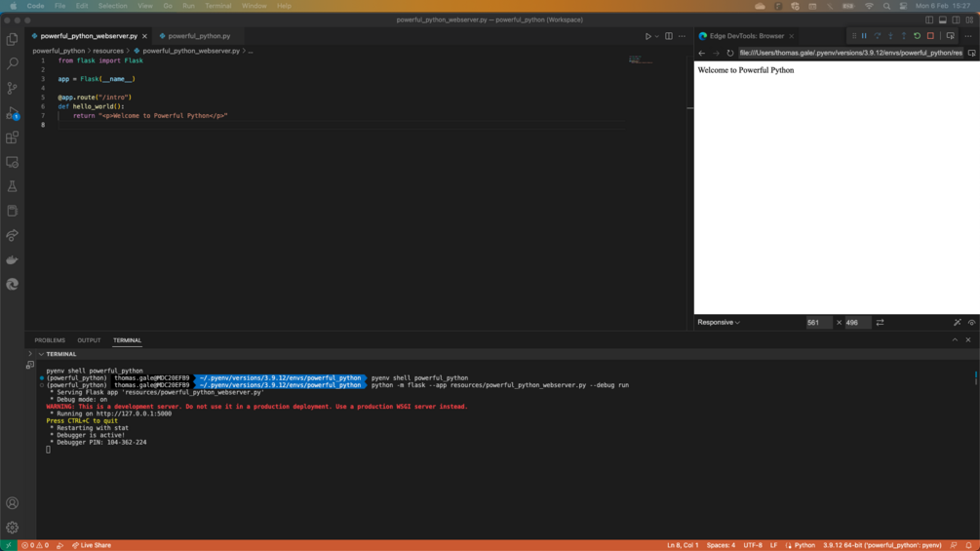Expand the breadcrumb trailing ellipsis
Image resolution: width=980 pixels, height=551 pixels.
(251, 52)
